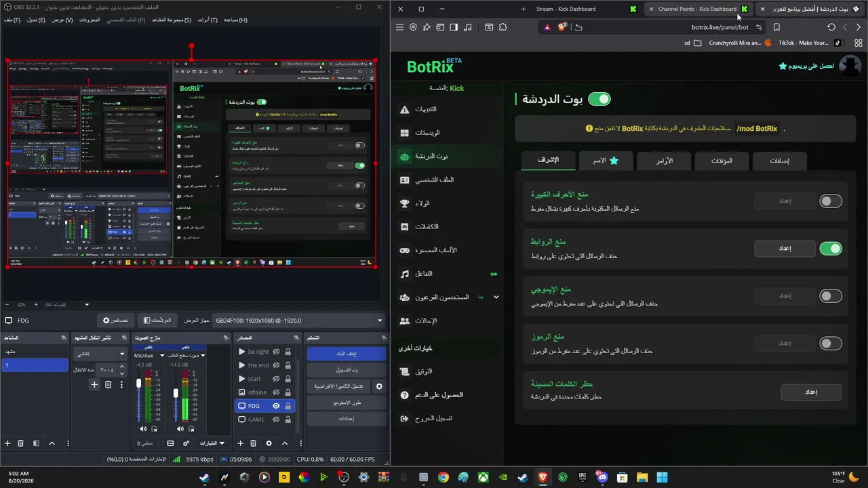Open the Loyalty trophy icon in BotRix sidebar

point(405,203)
